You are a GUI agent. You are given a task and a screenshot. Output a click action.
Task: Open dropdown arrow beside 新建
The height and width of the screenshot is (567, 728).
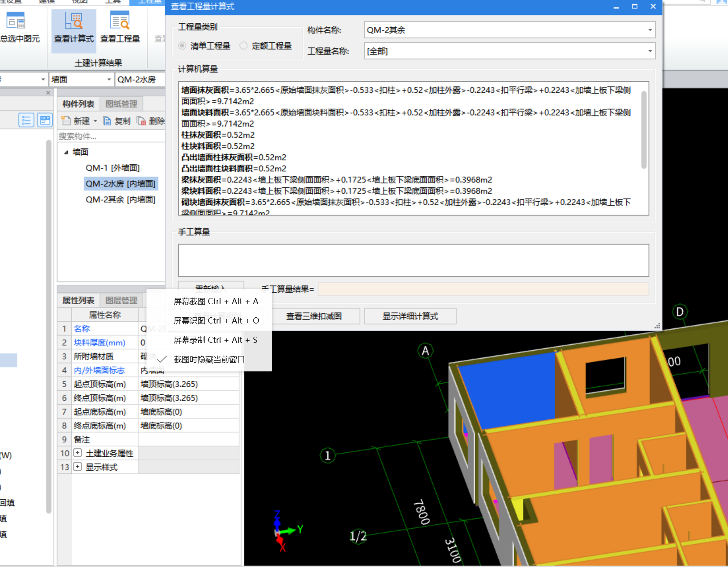point(95,121)
